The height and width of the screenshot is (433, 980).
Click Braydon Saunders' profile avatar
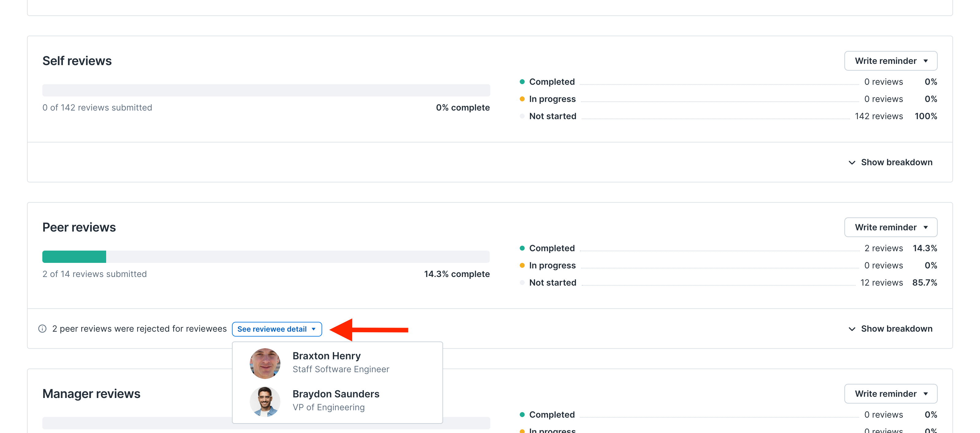coord(265,401)
